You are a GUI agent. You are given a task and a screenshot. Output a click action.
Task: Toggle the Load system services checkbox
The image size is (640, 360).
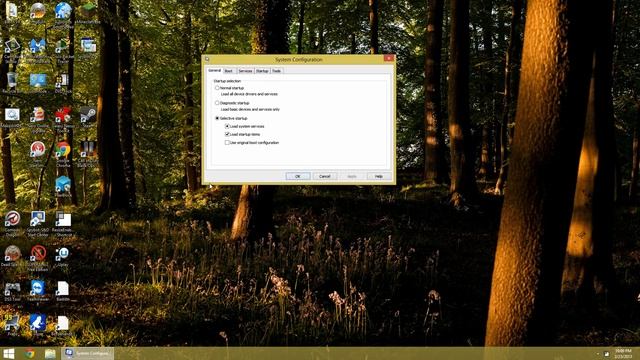(x=227, y=126)
